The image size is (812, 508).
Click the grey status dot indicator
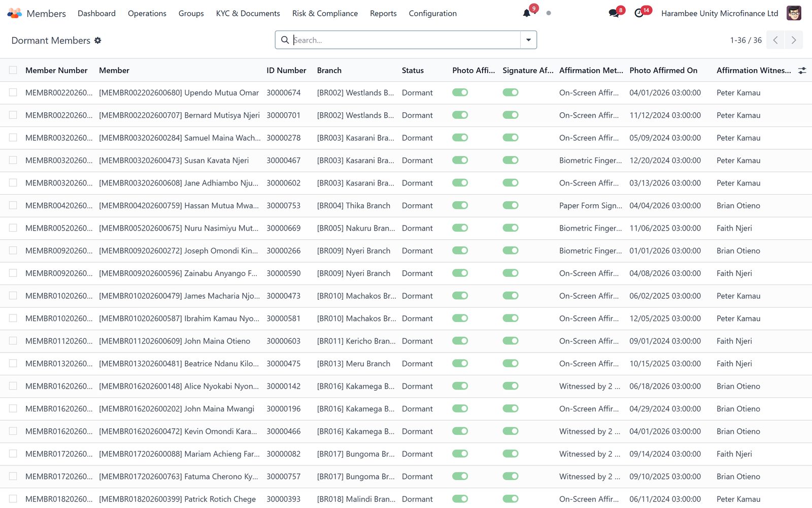pyautogui.click(x=549, y=13)
